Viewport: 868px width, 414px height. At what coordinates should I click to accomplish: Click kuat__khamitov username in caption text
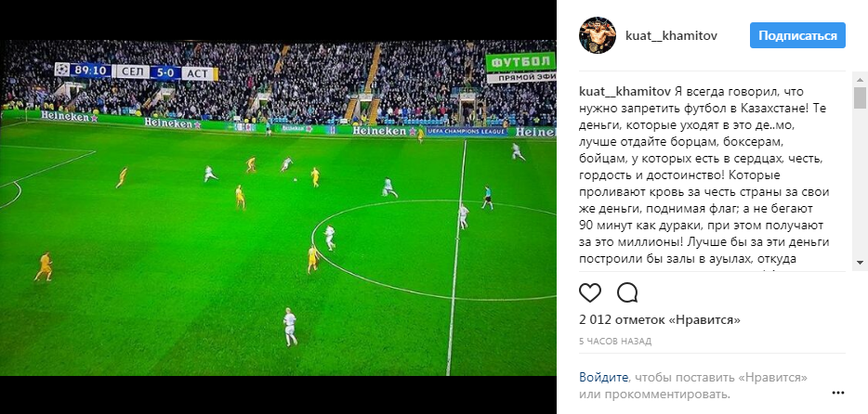[x=625, y=91]
